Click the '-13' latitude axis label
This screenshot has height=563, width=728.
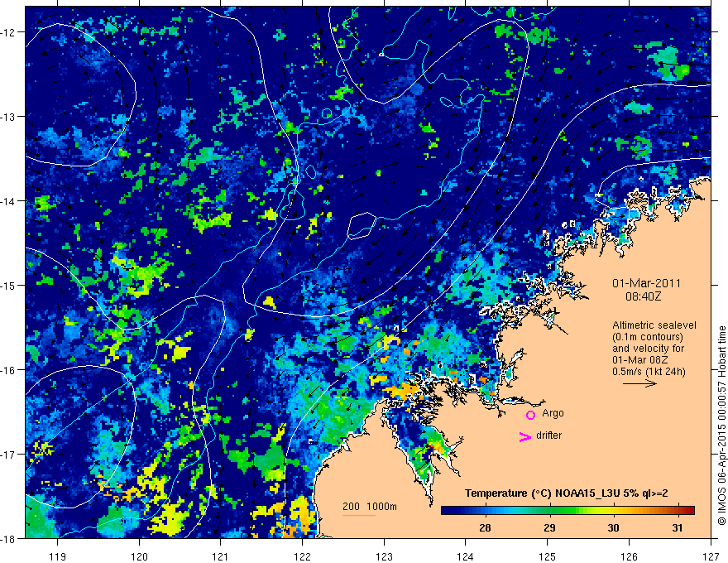[9, 117]
